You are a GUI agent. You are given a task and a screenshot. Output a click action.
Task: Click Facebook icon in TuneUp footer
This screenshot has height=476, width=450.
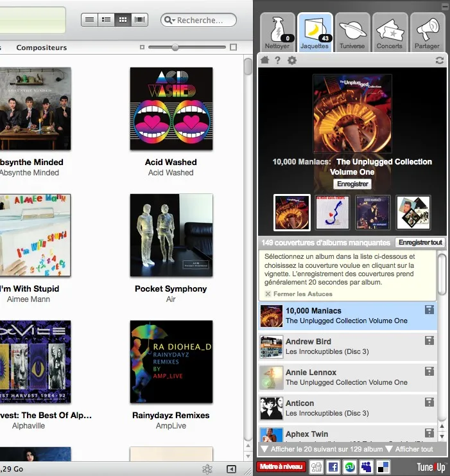point(333,466)
